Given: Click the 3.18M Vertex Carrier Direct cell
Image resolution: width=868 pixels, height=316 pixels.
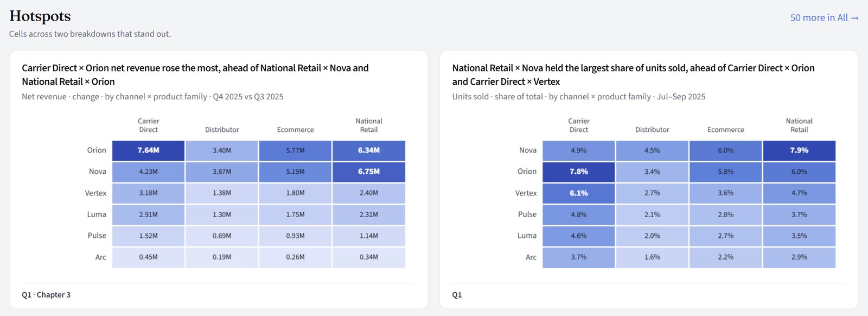Looking at the screenshot, I should click(x=148, y=193).
